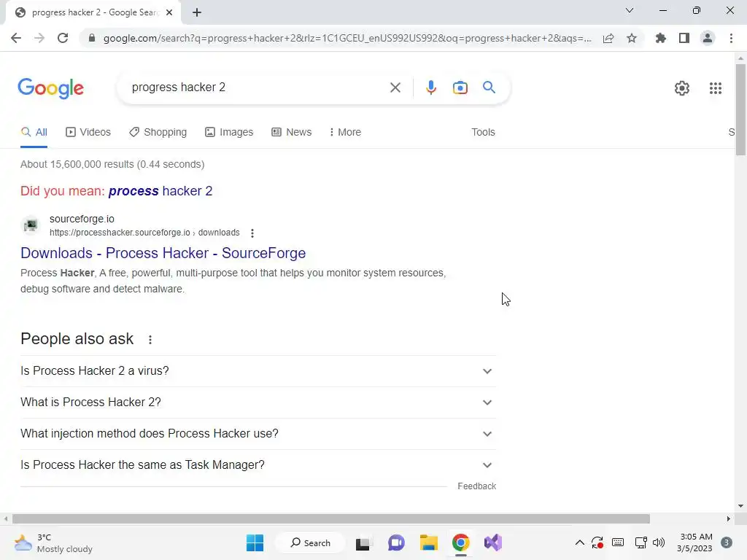Expand 'Is Process Hacker the same as Task Manager?'

pos(258,465)
